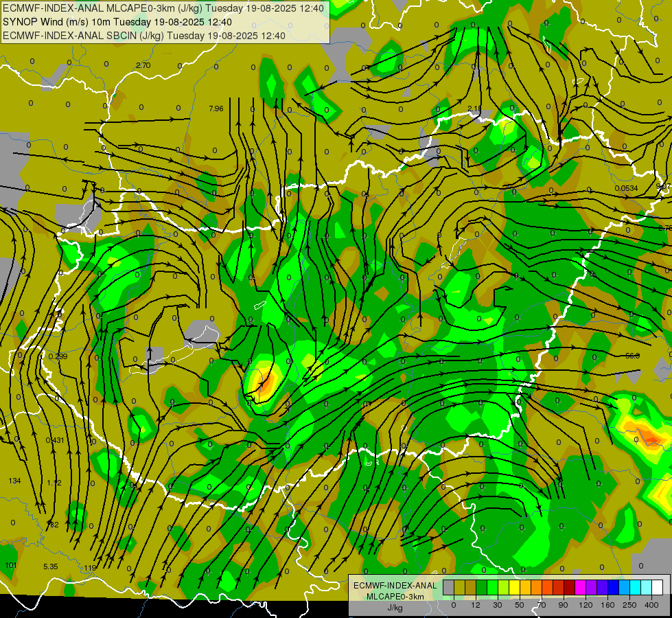Click the map value 0.431
This screenshot has width=672, height=618.
tap(55, 440)
